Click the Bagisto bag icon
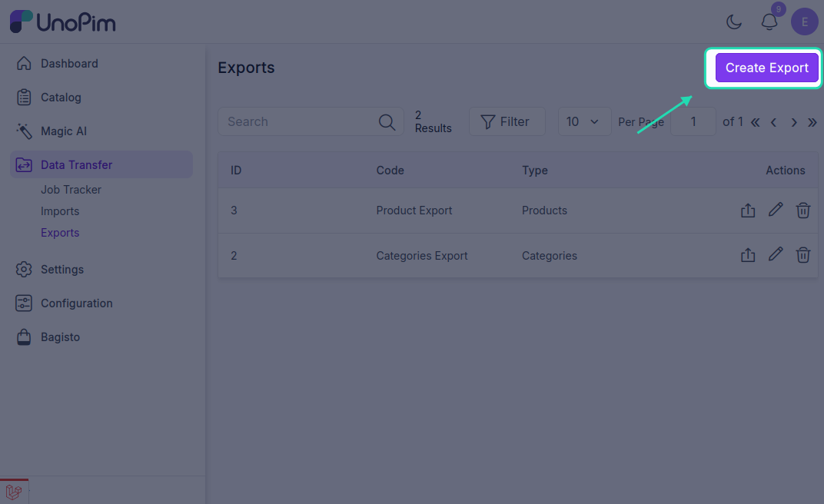The width and height of the screenshot is (824, 504). click(x=24, y=337)
